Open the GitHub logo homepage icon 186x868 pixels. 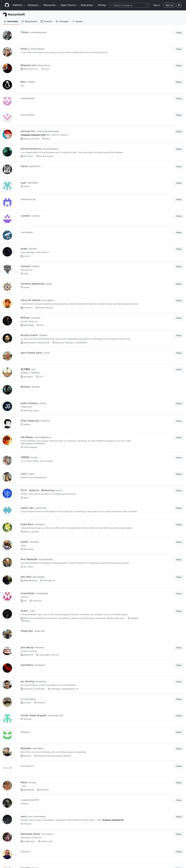pyautogui.click(x=7, y=5)
